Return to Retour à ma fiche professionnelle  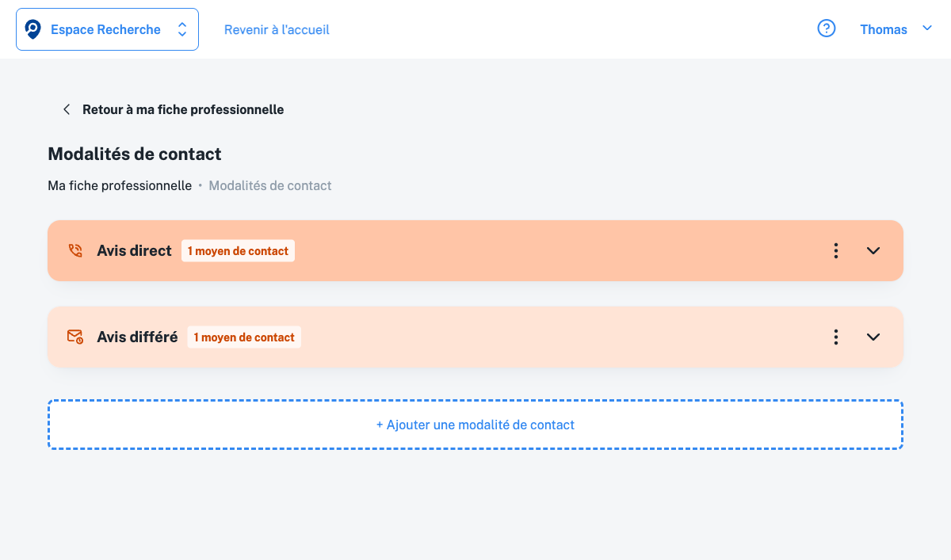coord(182,109)
